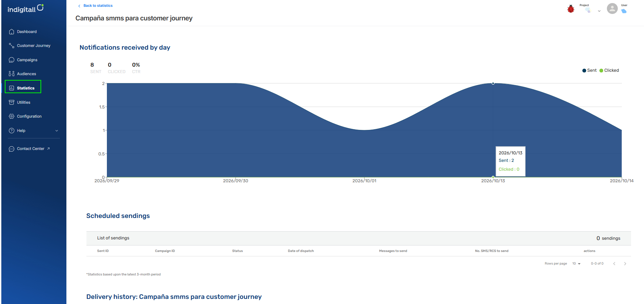Image resolution: width=644 pixels, height=304 pixels.
Task: Open the Project selector dropdown arrow
Action: click(599, 11)
